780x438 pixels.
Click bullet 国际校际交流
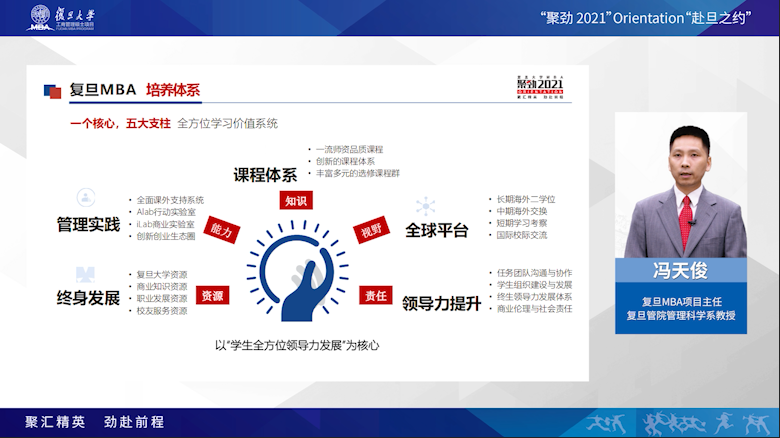(522, 235)
